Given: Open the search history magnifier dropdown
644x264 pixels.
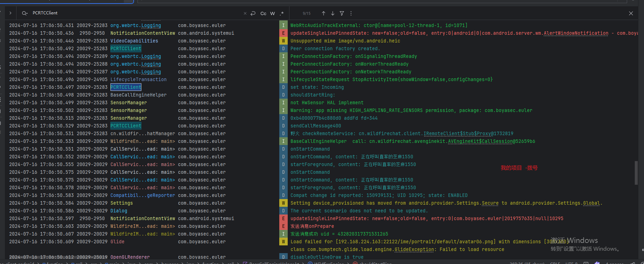Looking at the screenshot, I should tap(25, 13).
